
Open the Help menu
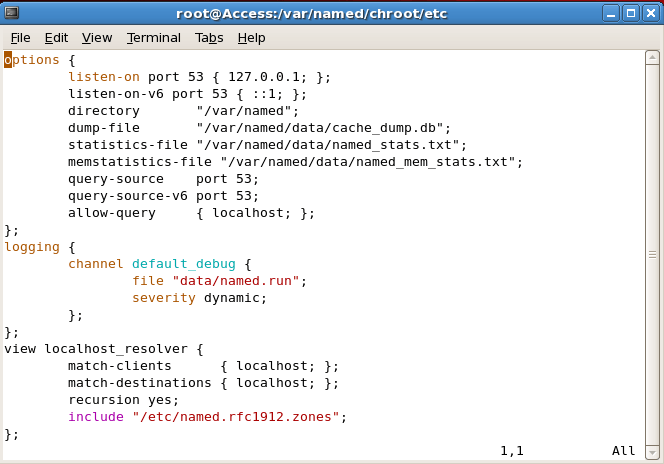251,38
